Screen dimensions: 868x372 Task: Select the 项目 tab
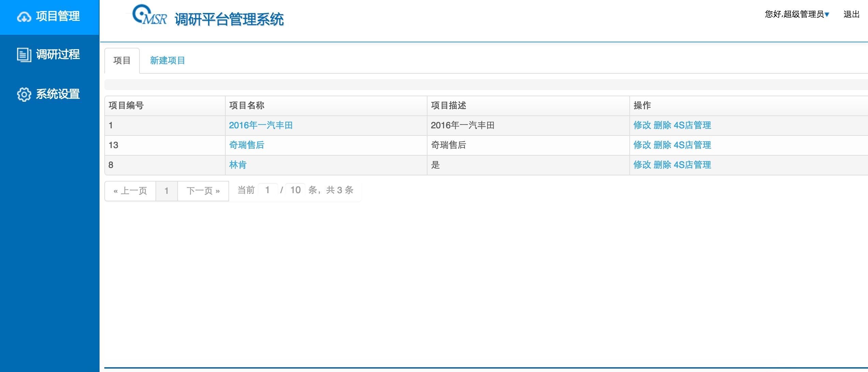(122, 61)
